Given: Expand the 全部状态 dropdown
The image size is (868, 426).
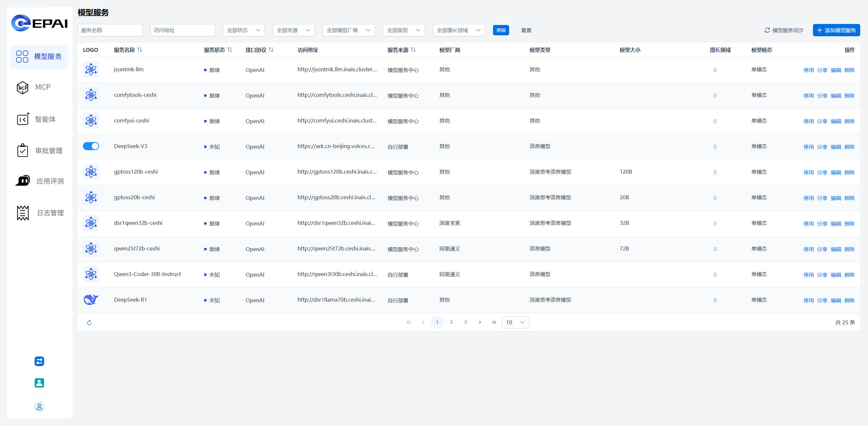Looking at the screenshot, I should pyautogui.click(x=244, y=30).
